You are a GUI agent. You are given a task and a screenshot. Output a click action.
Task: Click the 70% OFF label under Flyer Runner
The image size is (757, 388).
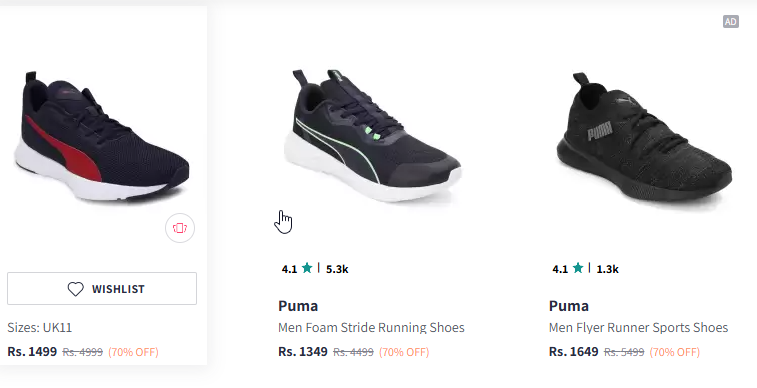tap(674, 352)
